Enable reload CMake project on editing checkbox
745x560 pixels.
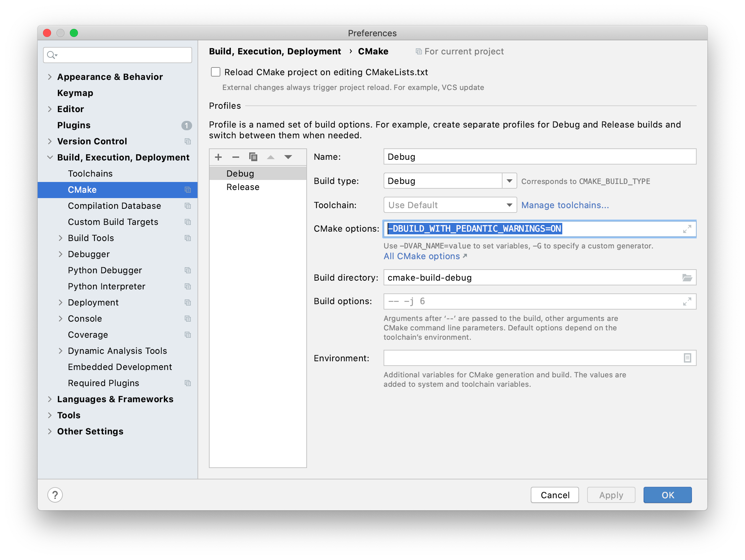(216, 72)
